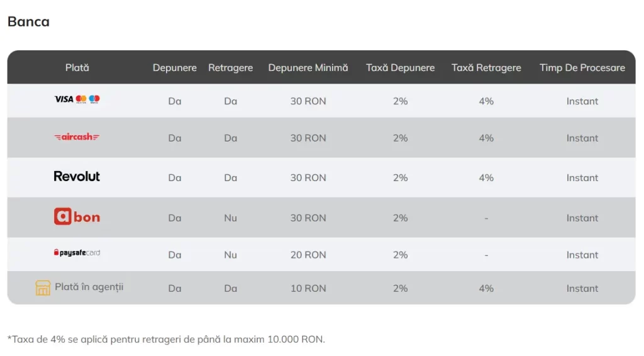Click the agency storefront icon
Viewport: 644px width, 356px height.
(43, 288)
